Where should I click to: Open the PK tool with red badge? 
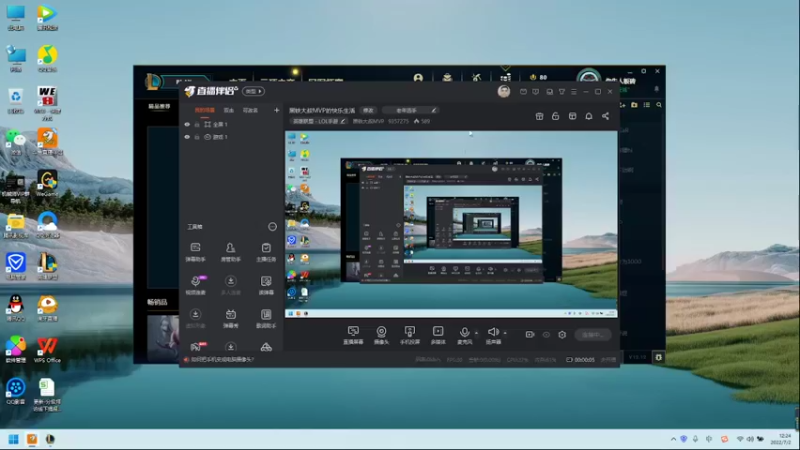point(197,346)
